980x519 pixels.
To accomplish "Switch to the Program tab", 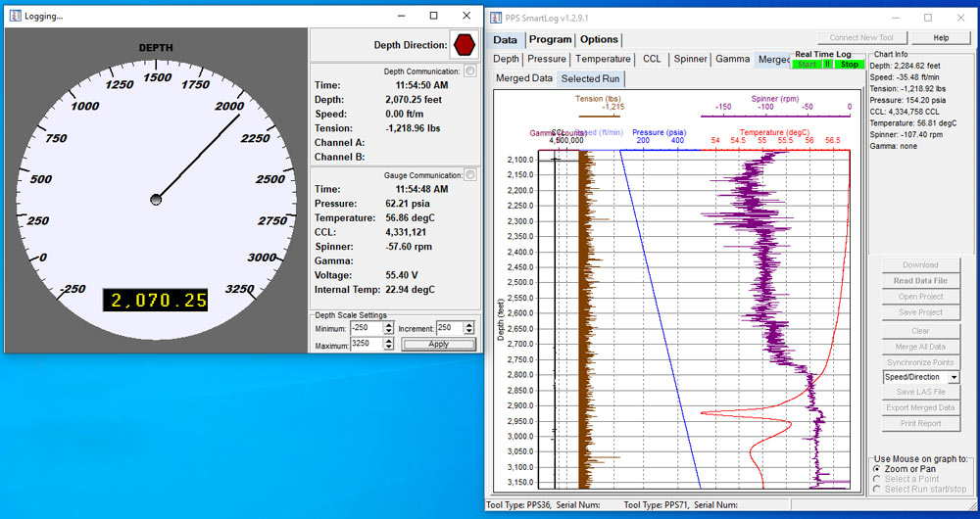I will [x=550, y=39].
